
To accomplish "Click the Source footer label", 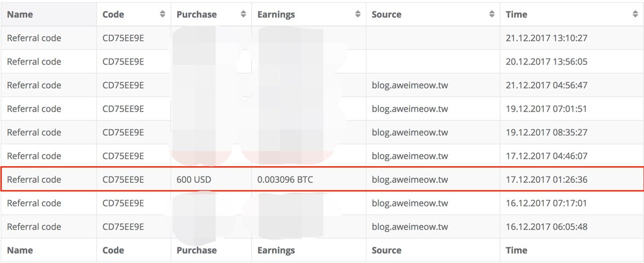I will tap(386, 250).
